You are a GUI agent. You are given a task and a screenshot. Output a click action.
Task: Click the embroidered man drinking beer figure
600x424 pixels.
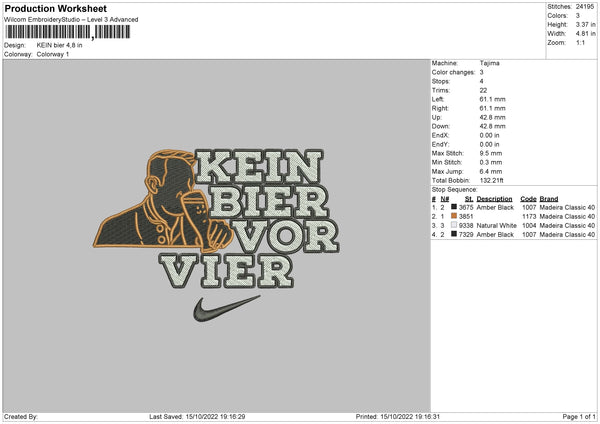pyautogui.click(x=163, y=201)
